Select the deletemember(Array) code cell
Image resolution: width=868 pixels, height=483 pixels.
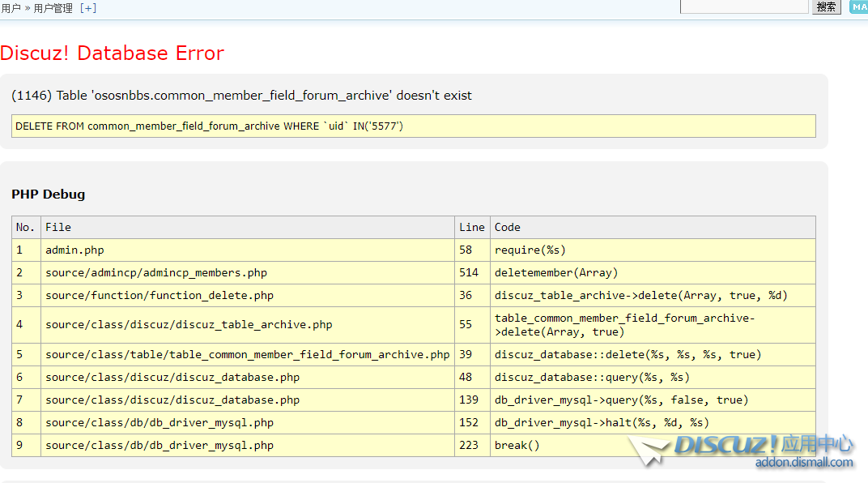point(653,272)
